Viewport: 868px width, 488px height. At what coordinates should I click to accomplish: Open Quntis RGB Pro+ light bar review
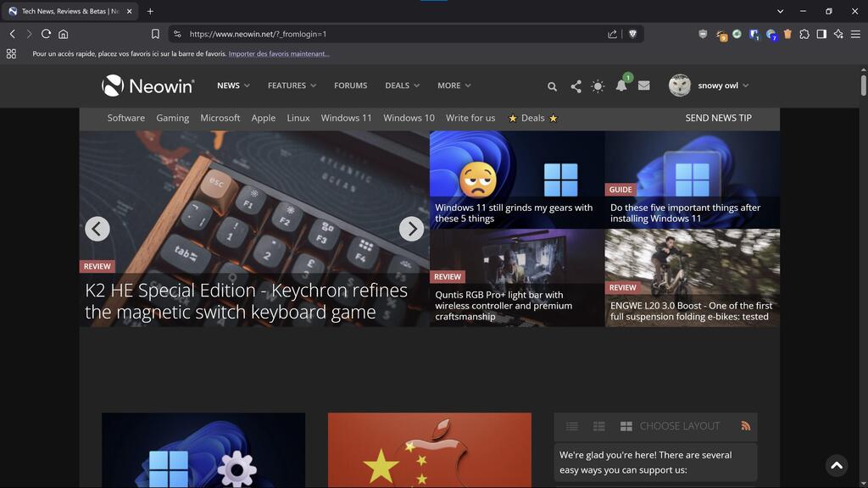coord(504,305)
